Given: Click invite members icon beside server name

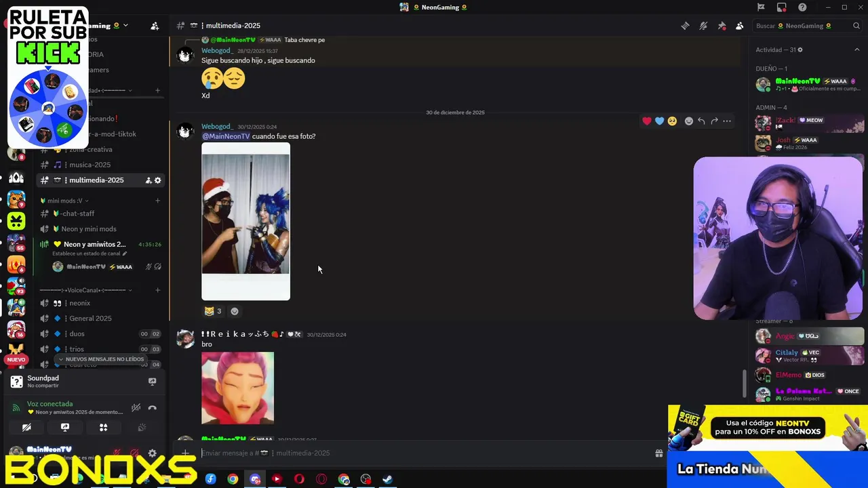Looking at the screenshot, I should click(x=155, y=26).
